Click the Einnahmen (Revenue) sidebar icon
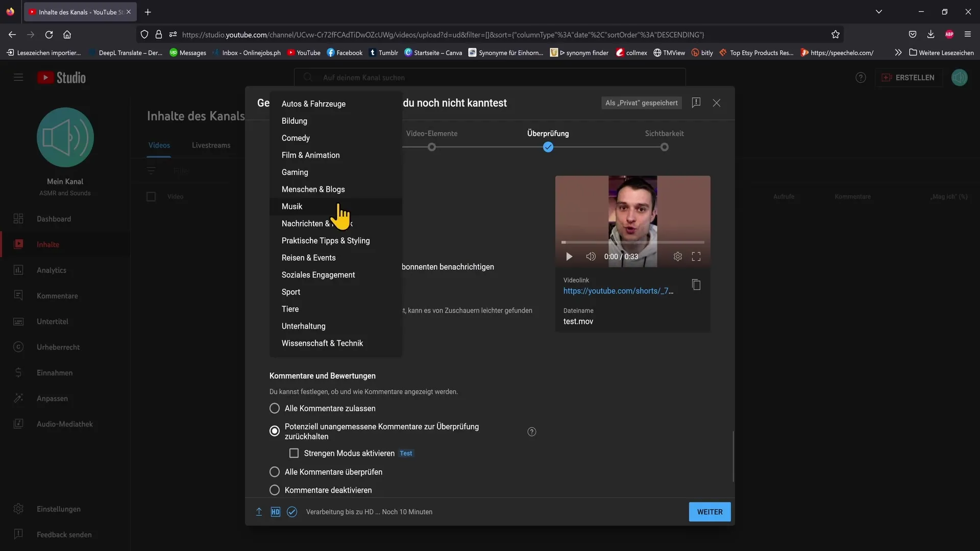 (x=18, y=373)
